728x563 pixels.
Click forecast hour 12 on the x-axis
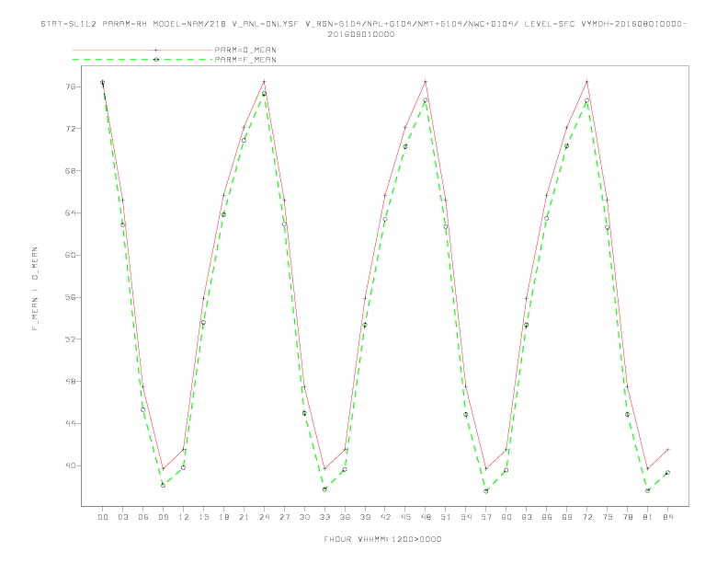point(184,517)
